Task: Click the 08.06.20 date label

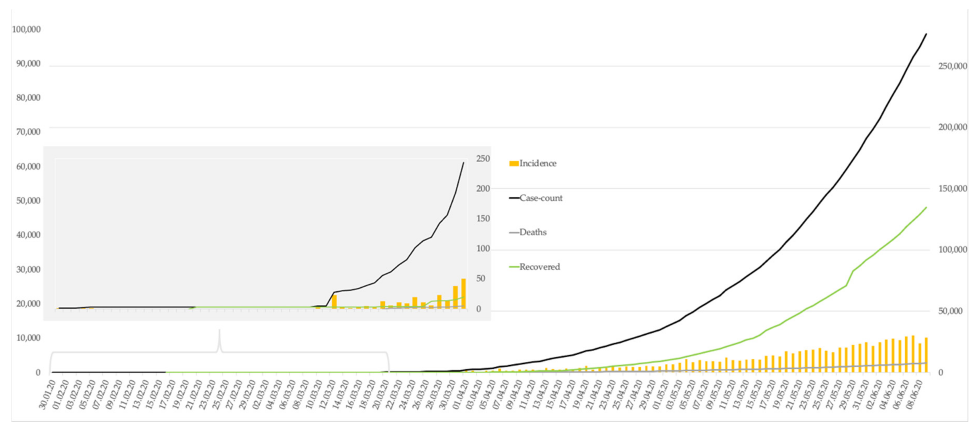Action: tap(914, 394)
